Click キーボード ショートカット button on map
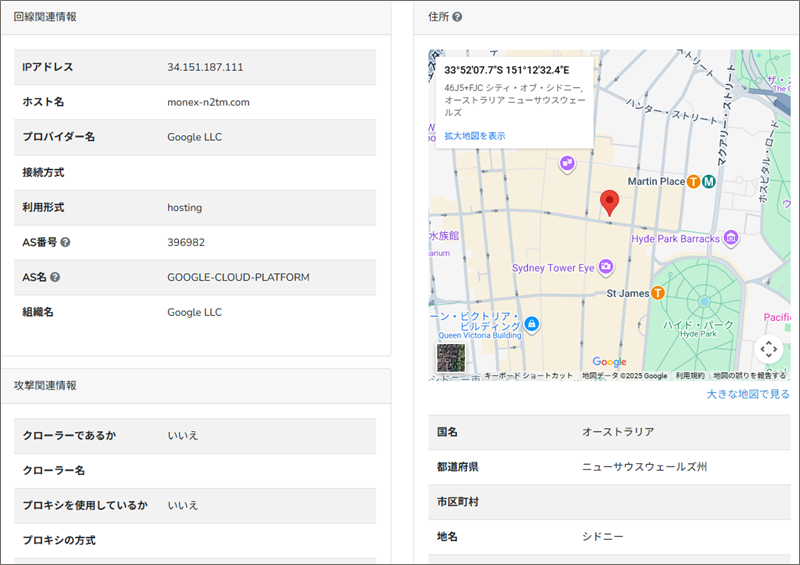Viewport: 800px width, 565px height. point(529,376)
